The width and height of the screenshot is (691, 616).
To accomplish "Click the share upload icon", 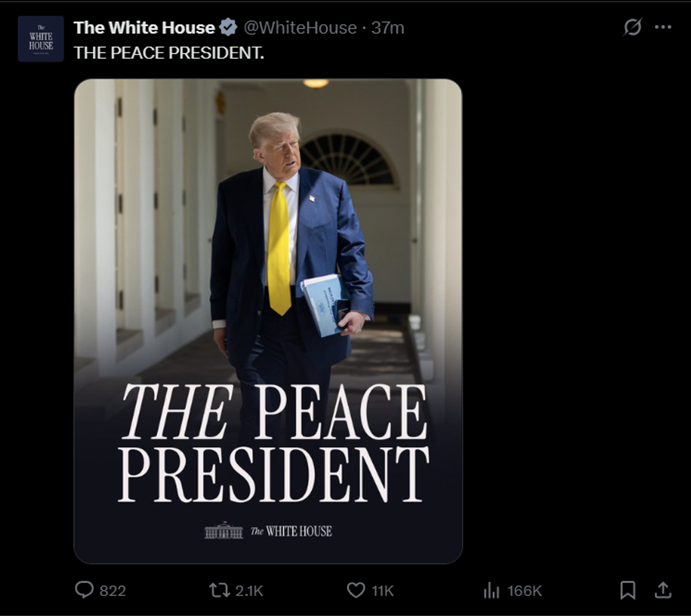I will [x=663, y=590].
